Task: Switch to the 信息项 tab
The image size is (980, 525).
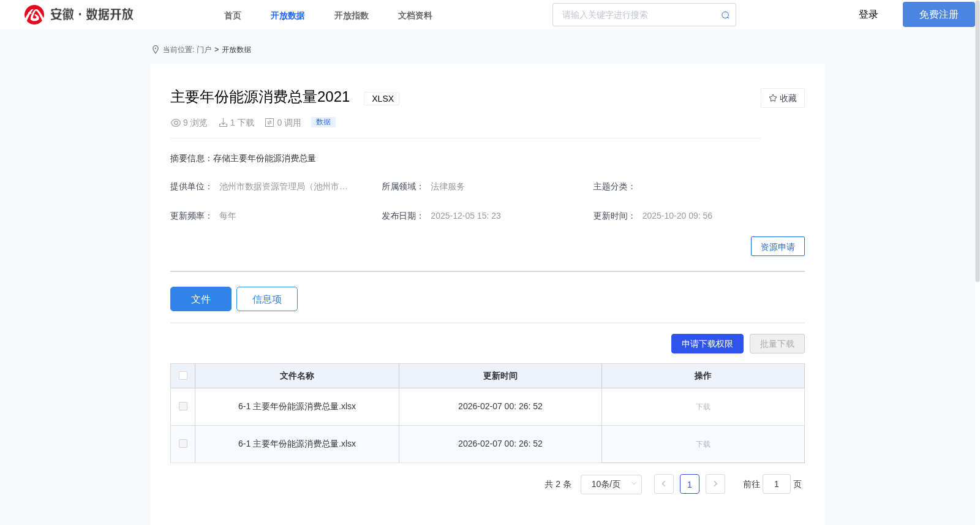Action: pyautogui.click(x=267, y=299)
